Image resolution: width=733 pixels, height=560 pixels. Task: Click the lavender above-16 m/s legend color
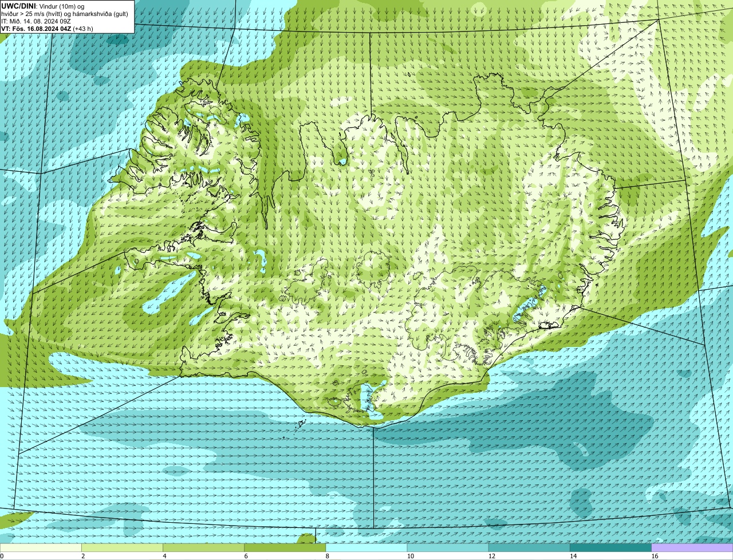(x=692, y=547)
